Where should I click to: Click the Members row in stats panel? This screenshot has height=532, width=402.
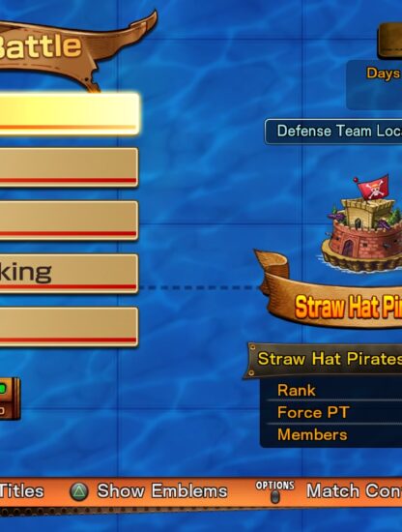[333, 434]
